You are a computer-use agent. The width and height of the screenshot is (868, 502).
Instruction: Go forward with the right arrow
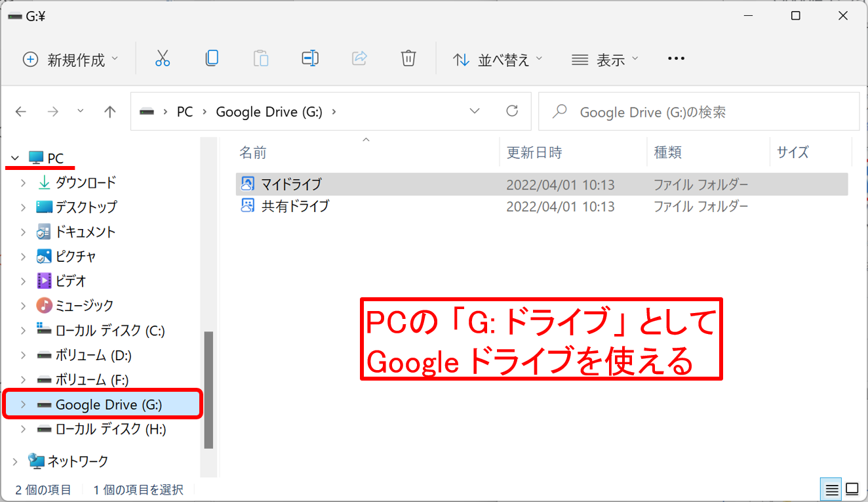pyautogui.click(x=53, y=112)
